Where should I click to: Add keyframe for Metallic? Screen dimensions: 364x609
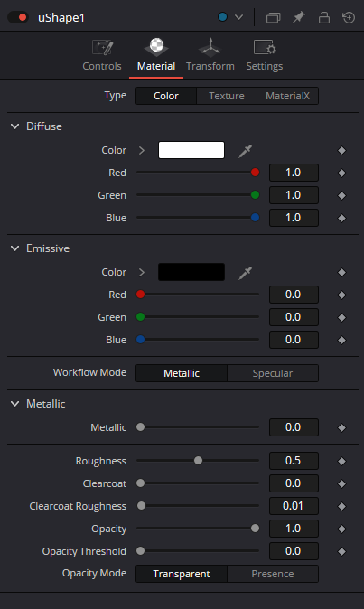pyautogui.click(x=341, y=427)
